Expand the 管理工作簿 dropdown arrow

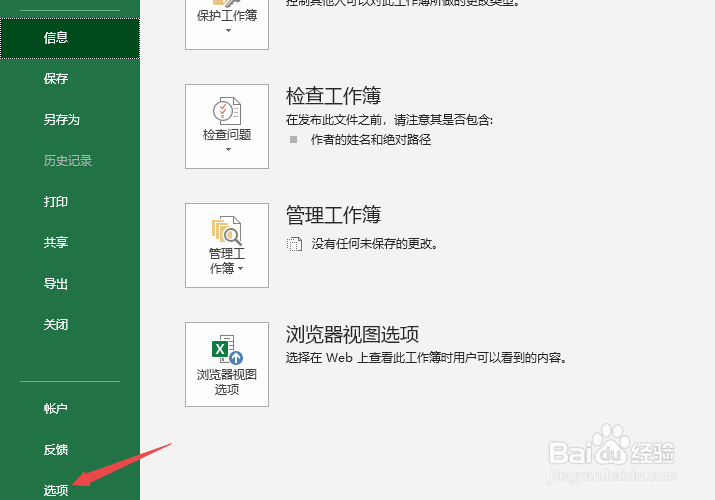coord(241,269)
